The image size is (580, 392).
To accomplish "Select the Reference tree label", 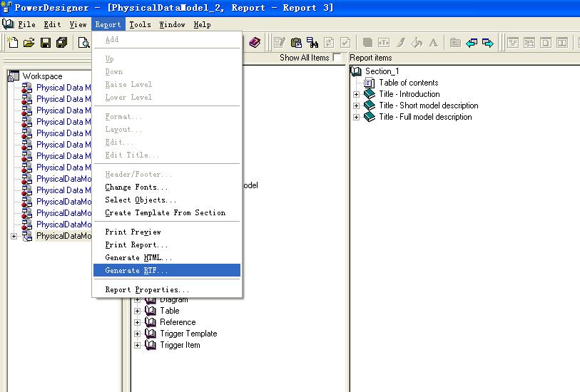I will (178, 322).
